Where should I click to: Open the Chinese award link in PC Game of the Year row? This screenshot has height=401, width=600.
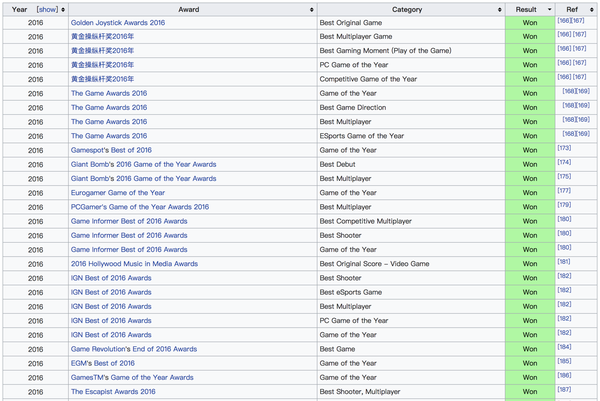(102, 65)
